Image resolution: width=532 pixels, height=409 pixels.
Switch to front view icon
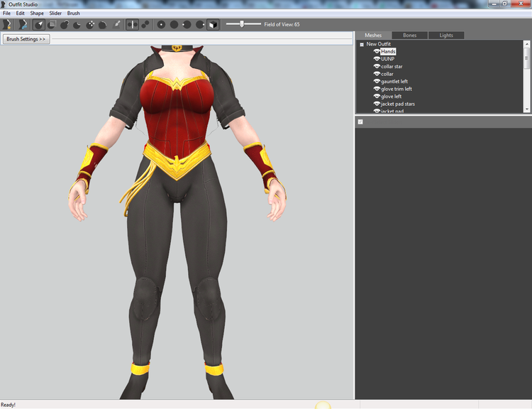click(161, 24)
